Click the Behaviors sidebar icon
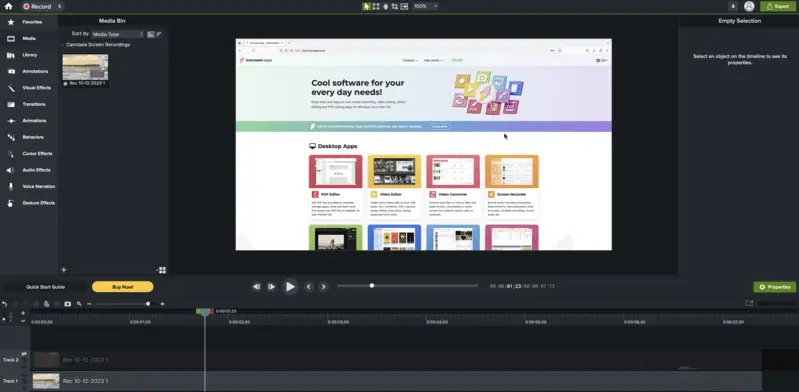 [x=11, y=137]
